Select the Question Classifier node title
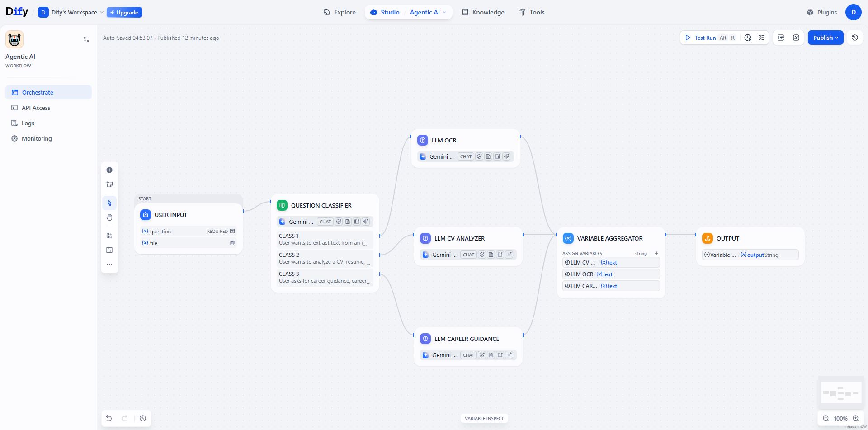The width and height of the screenshot is (868, 430). coord(321,205)
